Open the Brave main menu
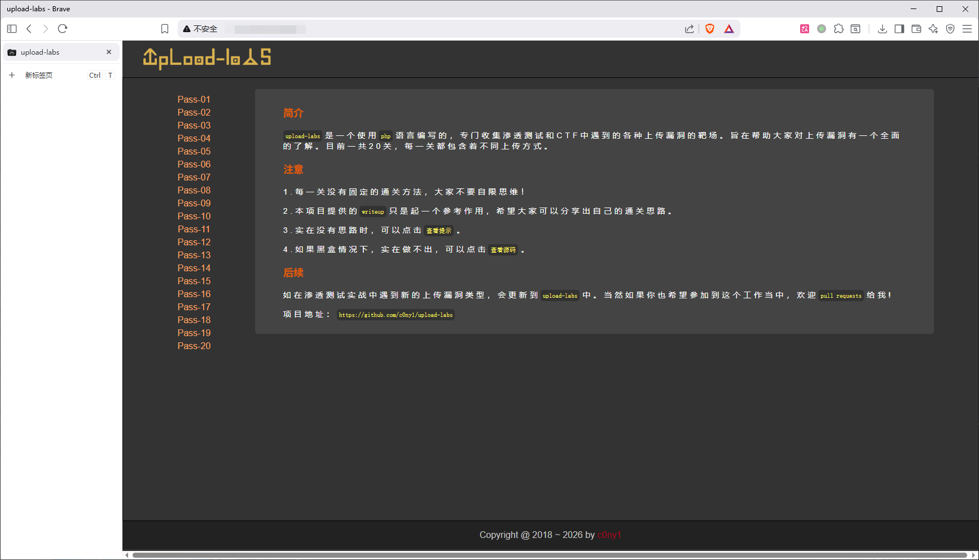 [x=967, y=29]
